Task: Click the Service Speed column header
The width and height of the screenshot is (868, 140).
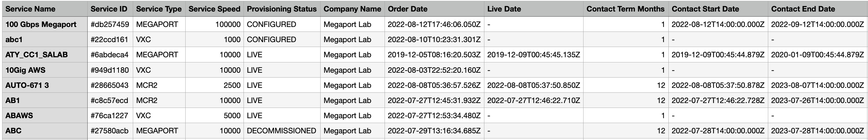Action: pyautogui.click(x=214, y=9)
